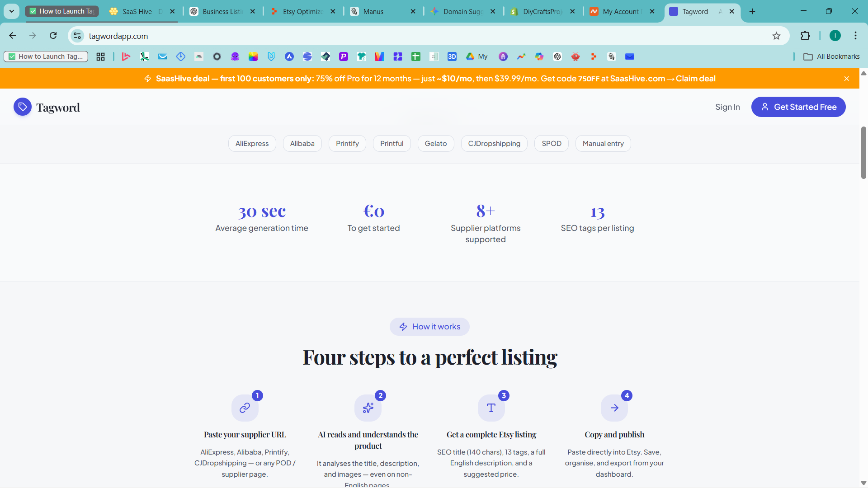
Task: Select the Manual entry chip
Action: point(603,144)
